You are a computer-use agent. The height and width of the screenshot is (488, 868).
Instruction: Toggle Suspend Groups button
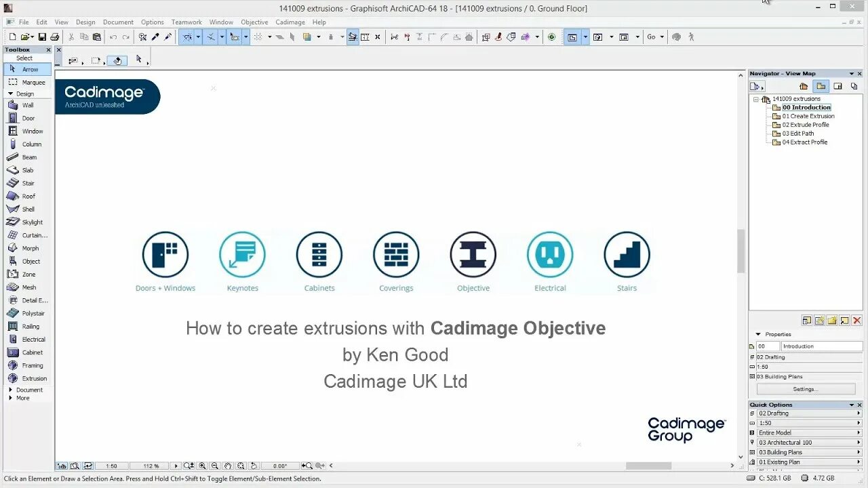(353, 37)
